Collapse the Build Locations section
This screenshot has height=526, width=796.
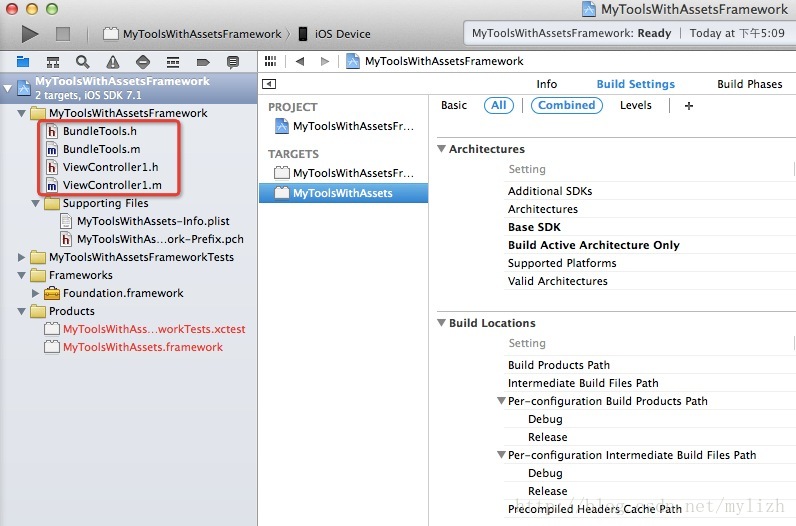[x=442, y=323]
